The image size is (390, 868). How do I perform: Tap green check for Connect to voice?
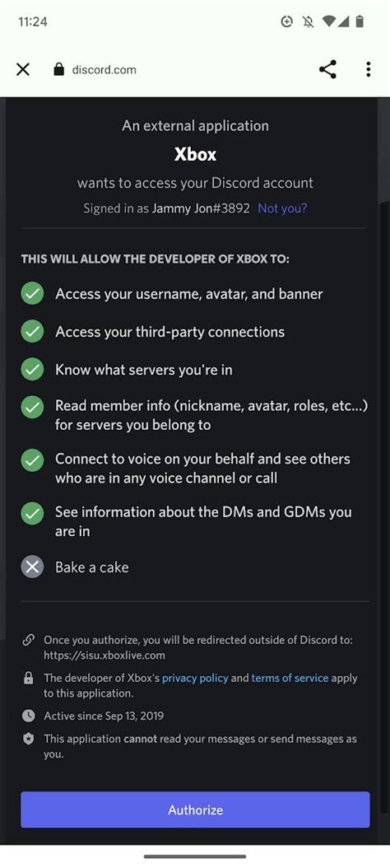pyautogui.click(x=33, y=460)
